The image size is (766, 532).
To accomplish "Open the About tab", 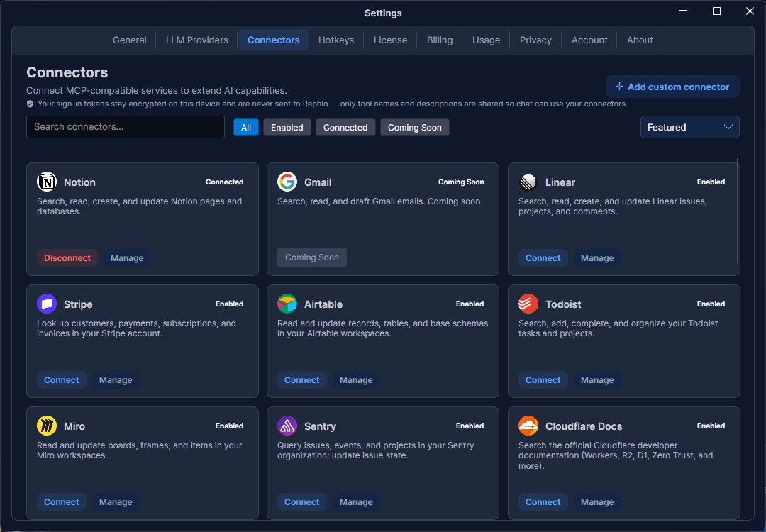I will click(x=640, y=40).
